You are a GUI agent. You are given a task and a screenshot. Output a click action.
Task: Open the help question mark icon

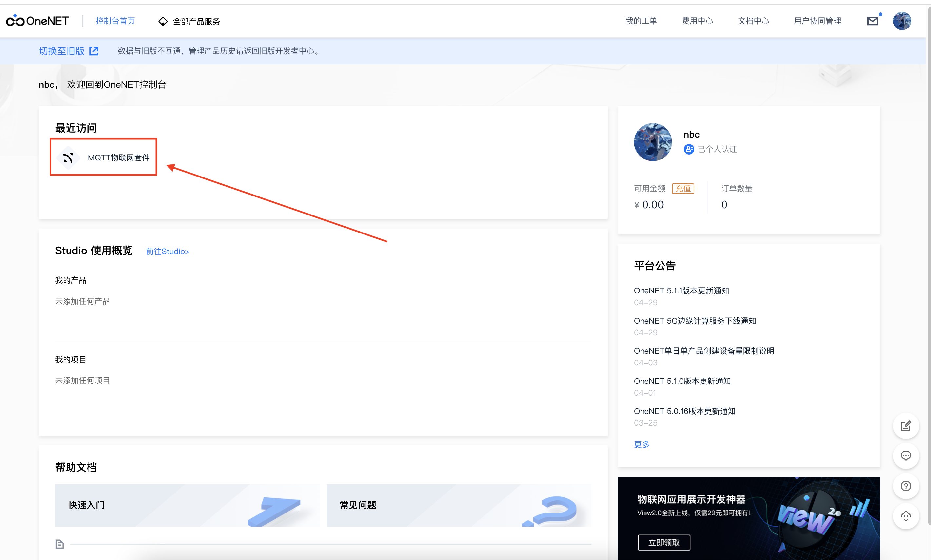906,486
